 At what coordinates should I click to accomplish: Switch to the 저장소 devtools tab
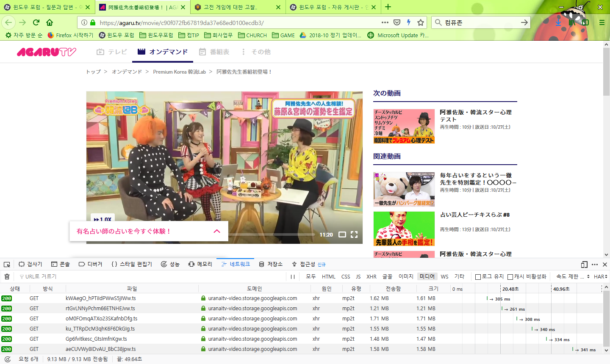pos(270,264)
